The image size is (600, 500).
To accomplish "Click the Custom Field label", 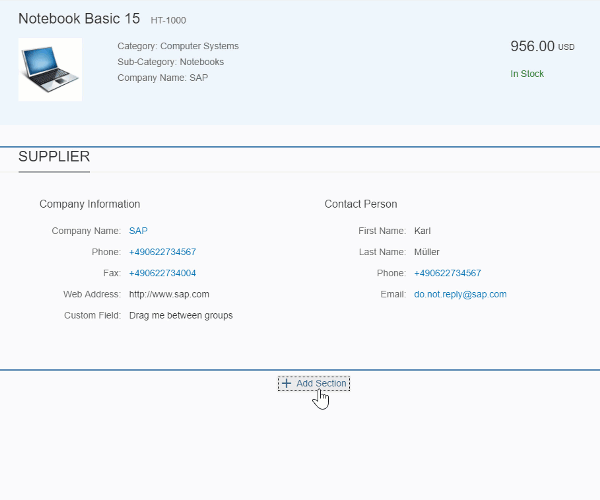I will [92, 315].
